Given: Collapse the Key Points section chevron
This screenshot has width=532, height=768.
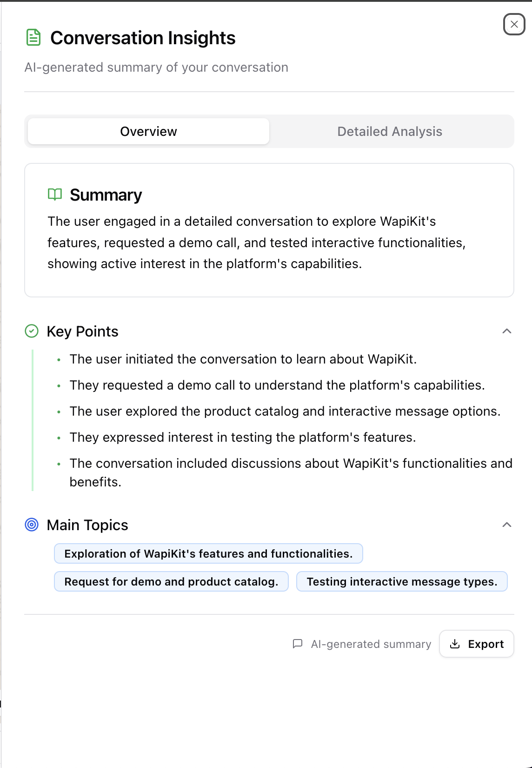Looking at the screenshot, I should tap(507, 331).
